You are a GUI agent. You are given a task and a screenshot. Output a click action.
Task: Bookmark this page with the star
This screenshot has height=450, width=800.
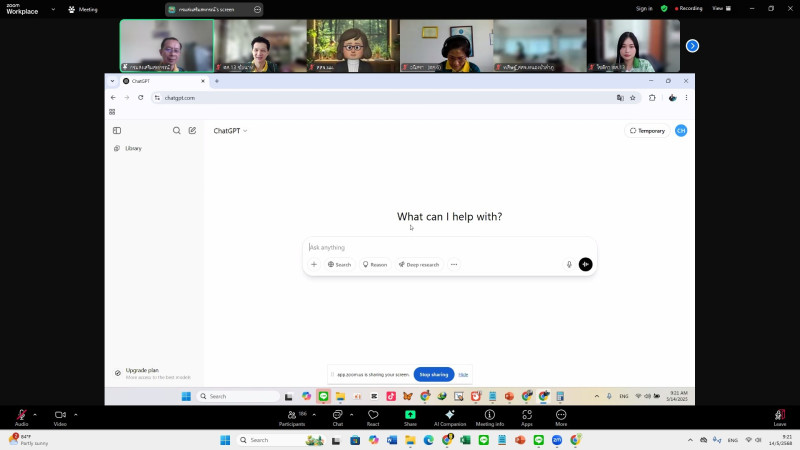tap(633, 97)
